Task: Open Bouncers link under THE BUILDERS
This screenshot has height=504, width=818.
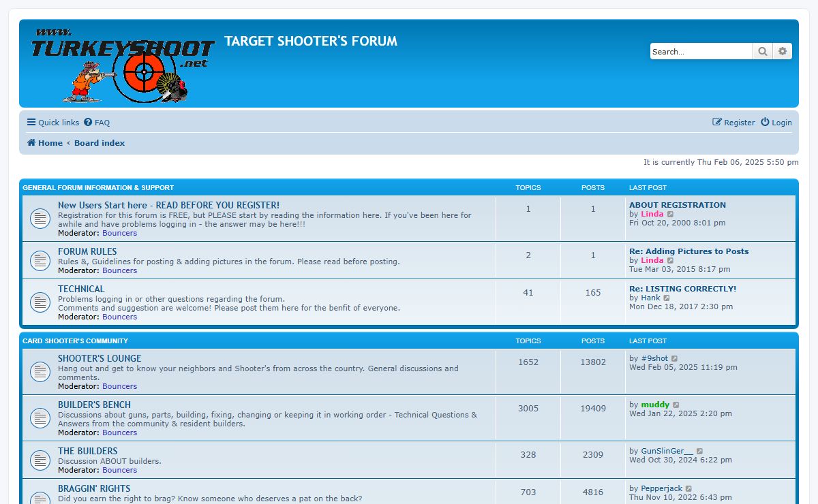Action: [120, 470]
